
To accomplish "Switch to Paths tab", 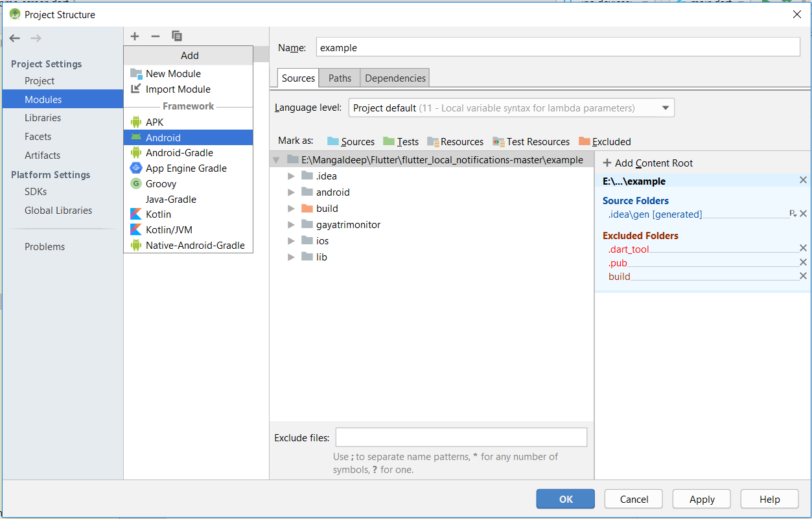I will click(340, 78).
